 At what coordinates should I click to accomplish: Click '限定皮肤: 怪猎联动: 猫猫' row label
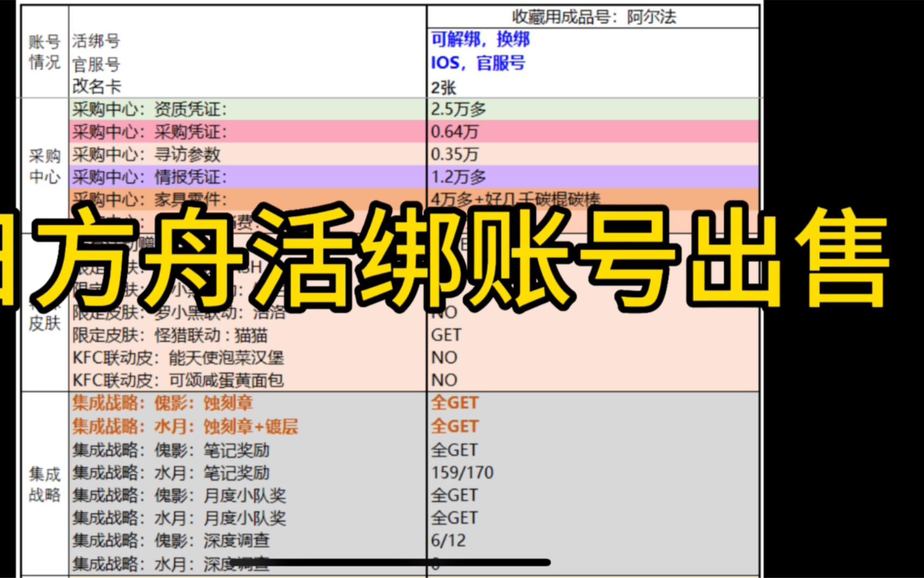coord(170,335)
